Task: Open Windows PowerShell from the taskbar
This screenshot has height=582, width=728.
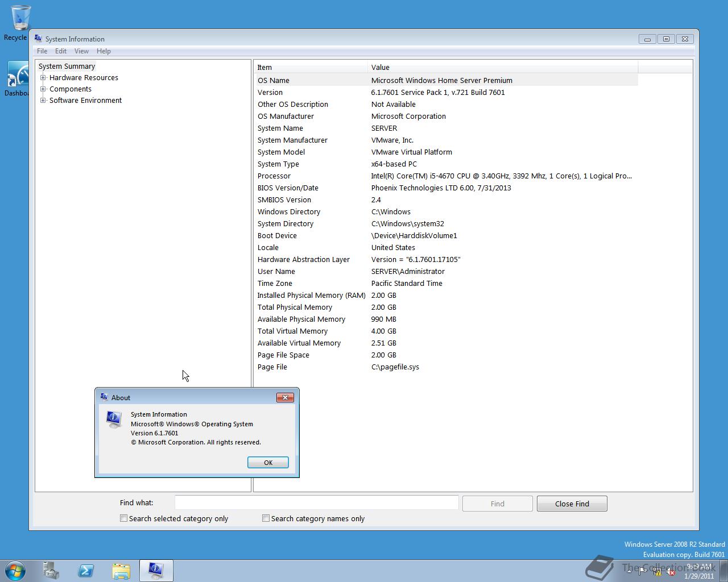Action: click(86, 571)
